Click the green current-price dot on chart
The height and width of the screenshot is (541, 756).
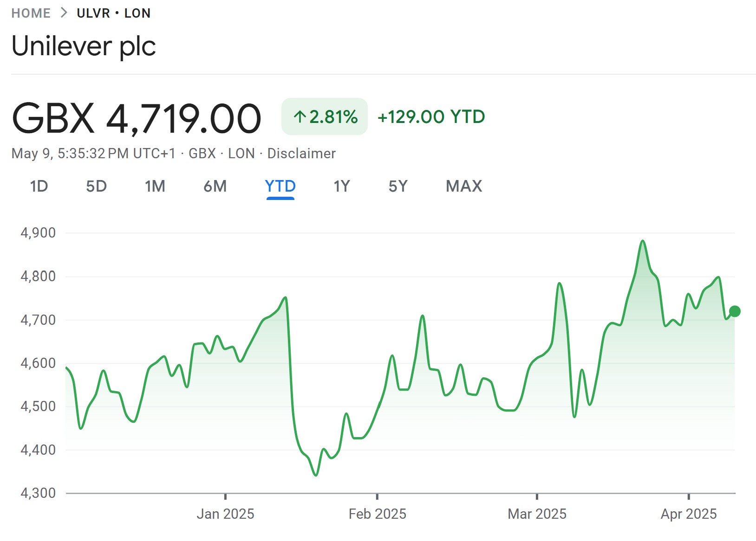click(x=735, y=311)
